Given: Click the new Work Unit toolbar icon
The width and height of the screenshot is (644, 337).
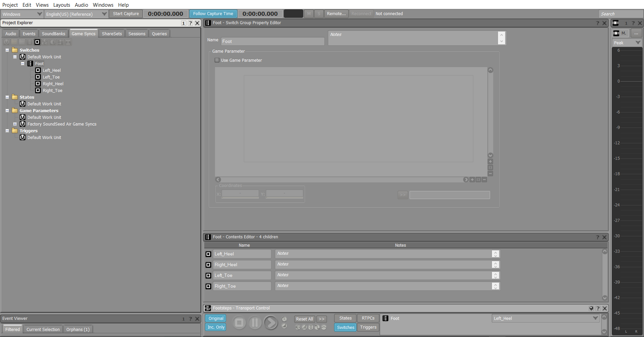Looking at the screenshot, I should 6,42.
